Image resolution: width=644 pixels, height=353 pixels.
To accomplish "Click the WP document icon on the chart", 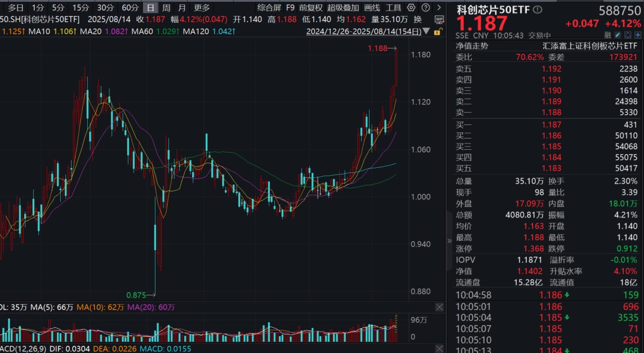I will coord(439,20).
